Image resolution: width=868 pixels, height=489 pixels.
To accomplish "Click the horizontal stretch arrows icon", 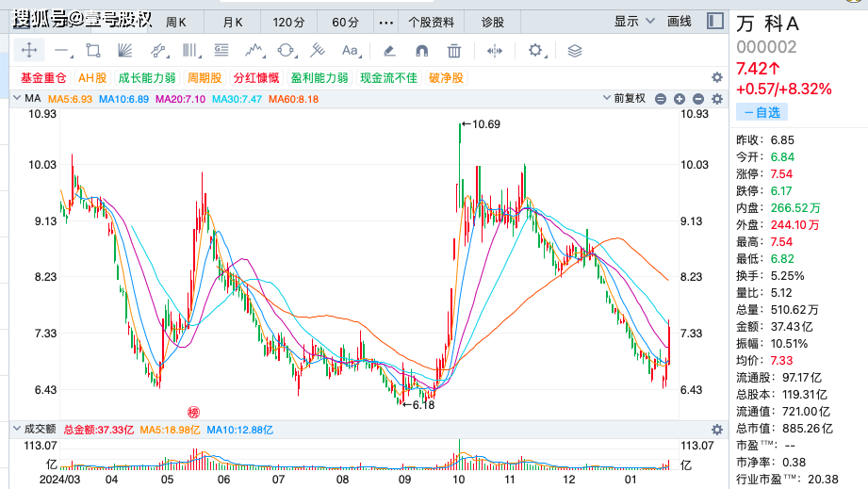I will (495, 51).
